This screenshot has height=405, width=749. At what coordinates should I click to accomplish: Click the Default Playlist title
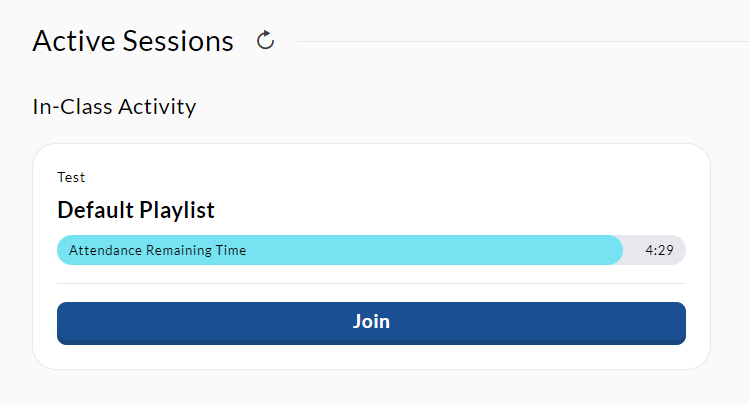click(136, 210)
